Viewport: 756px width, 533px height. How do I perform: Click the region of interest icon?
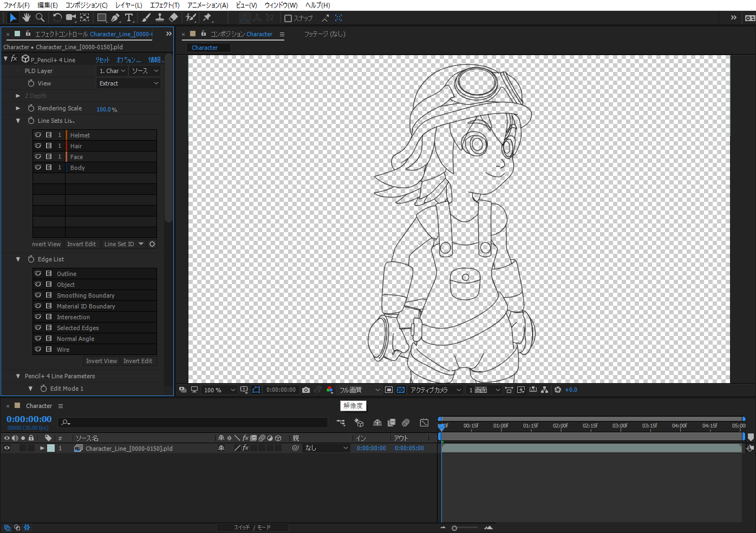click(x=389, y=390)
